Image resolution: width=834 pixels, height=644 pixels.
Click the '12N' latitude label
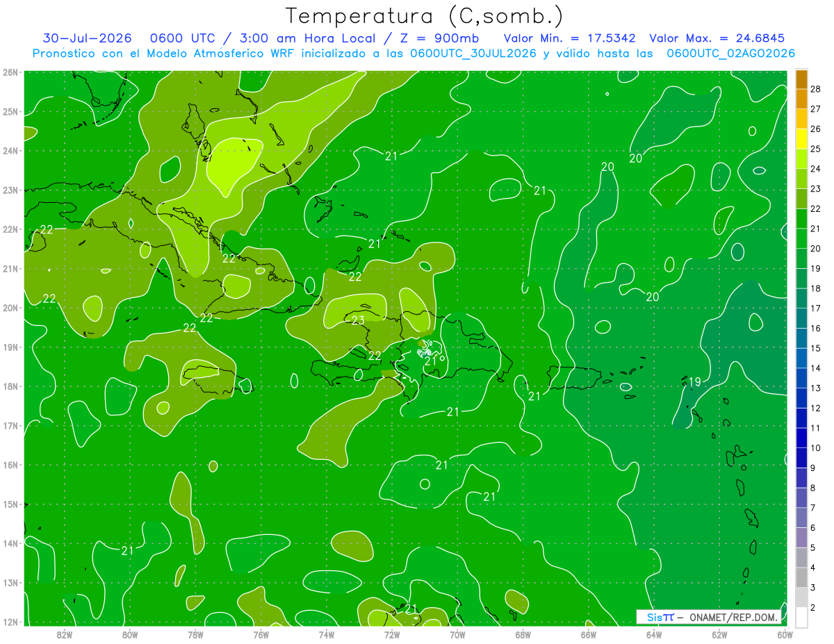coord(10,622)
